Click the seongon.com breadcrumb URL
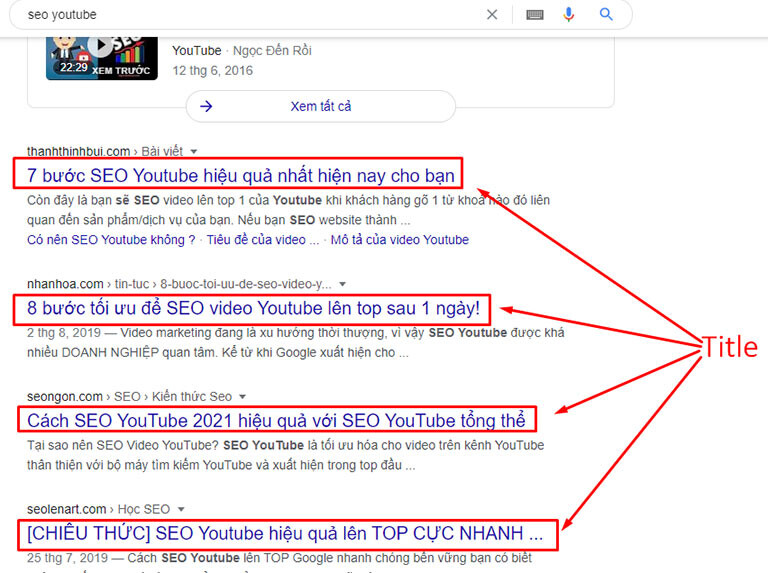Screen dimensions: 768x573 click(x=129, y=396)
